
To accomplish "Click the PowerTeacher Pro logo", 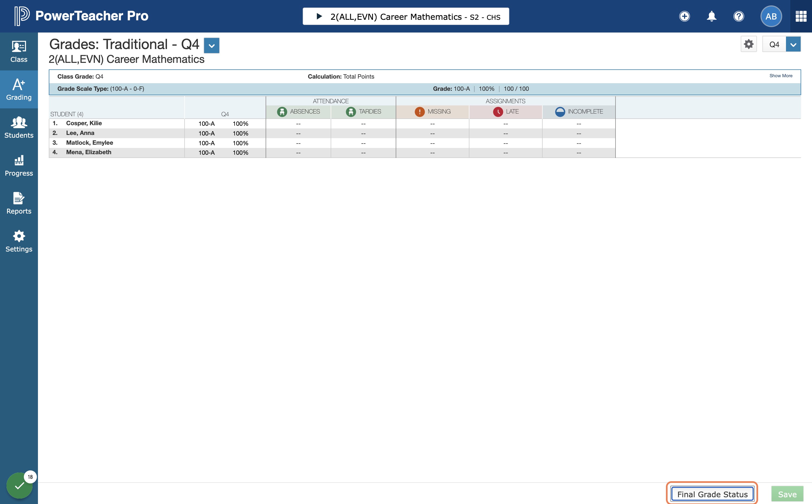I will tap(81, 16).
